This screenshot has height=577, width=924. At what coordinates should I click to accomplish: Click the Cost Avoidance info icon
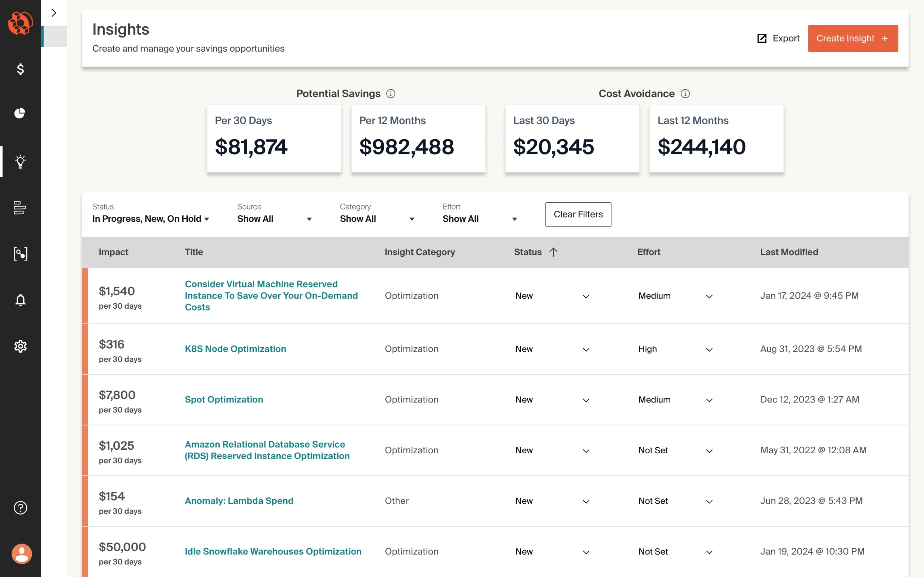tap(685, 93)
